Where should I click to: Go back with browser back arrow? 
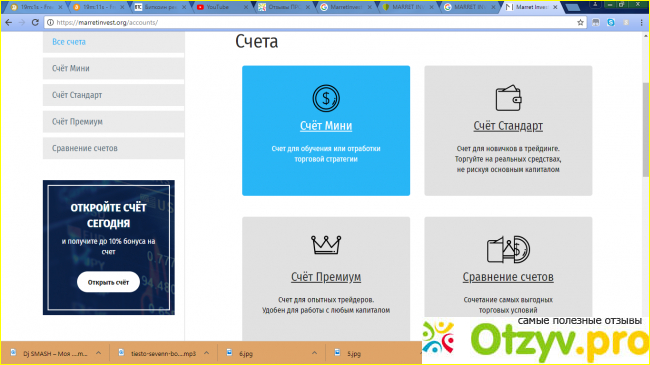click(9, 22)
